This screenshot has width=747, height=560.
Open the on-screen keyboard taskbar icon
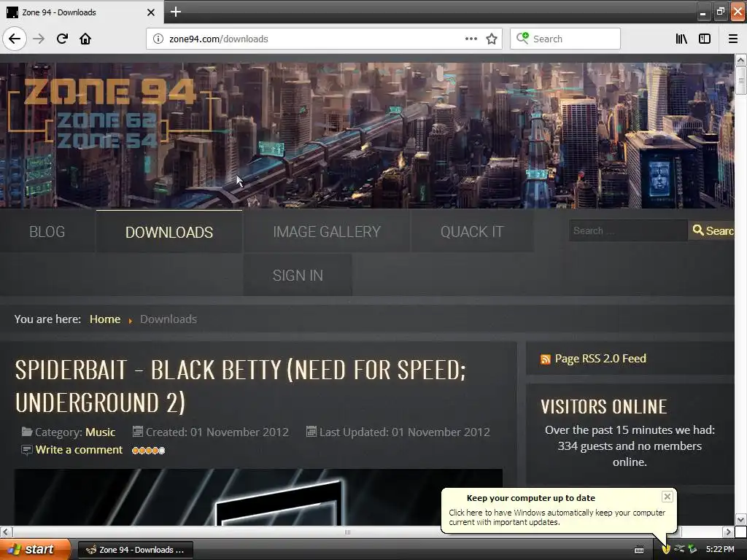[639, 550]
